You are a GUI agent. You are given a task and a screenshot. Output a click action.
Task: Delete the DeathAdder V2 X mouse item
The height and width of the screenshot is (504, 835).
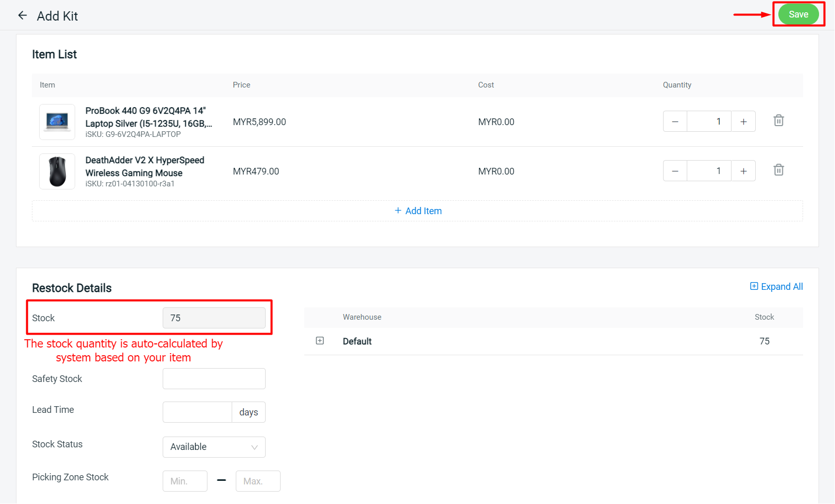tap(778, 170)
